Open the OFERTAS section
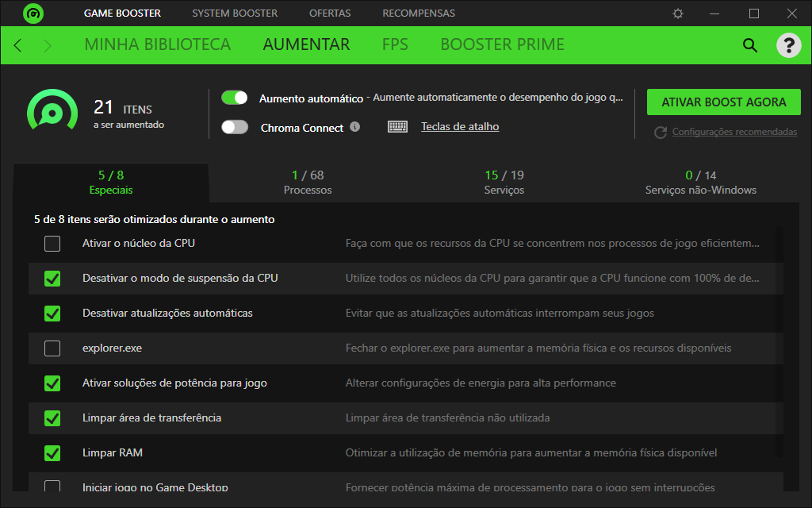812x508 pixels. coord(330,13)
